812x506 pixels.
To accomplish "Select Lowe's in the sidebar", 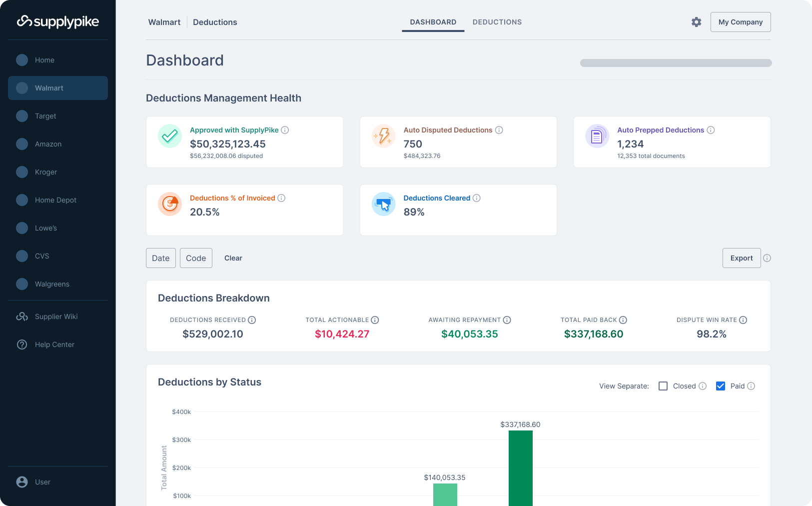I will pos(58,228).
